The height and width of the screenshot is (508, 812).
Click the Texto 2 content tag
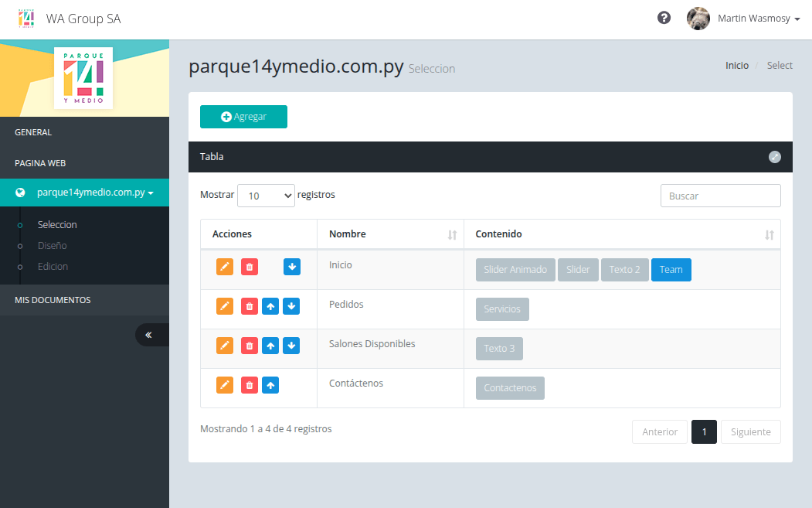coord(624,270)
